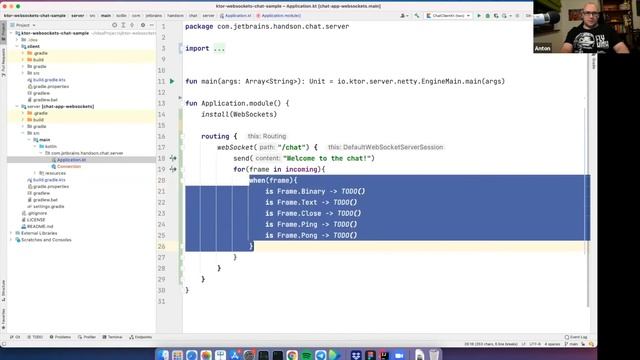Open App Store from the Dock
Viewport: 640px width, 360px height.
235,355
